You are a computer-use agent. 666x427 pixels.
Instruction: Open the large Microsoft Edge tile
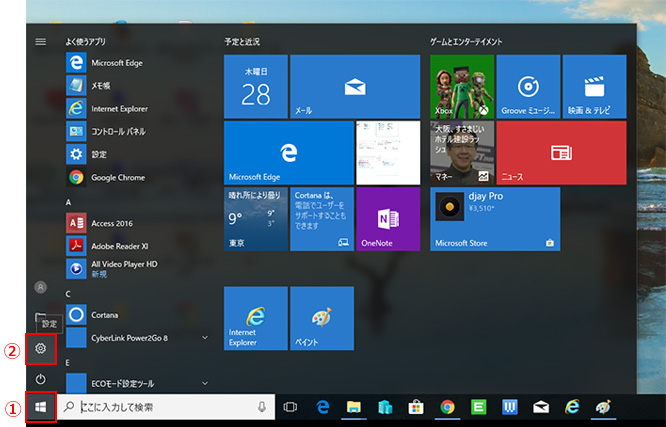click(289, 153)
